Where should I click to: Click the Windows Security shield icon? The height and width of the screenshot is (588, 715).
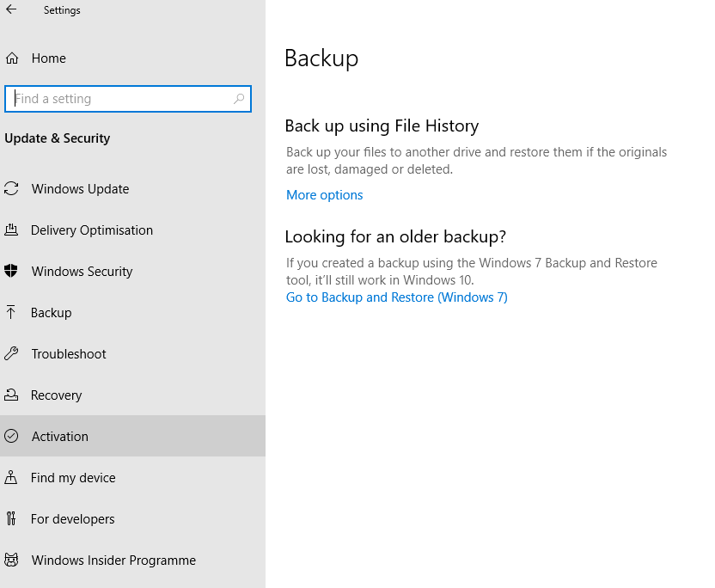click(x=11, y=271)
